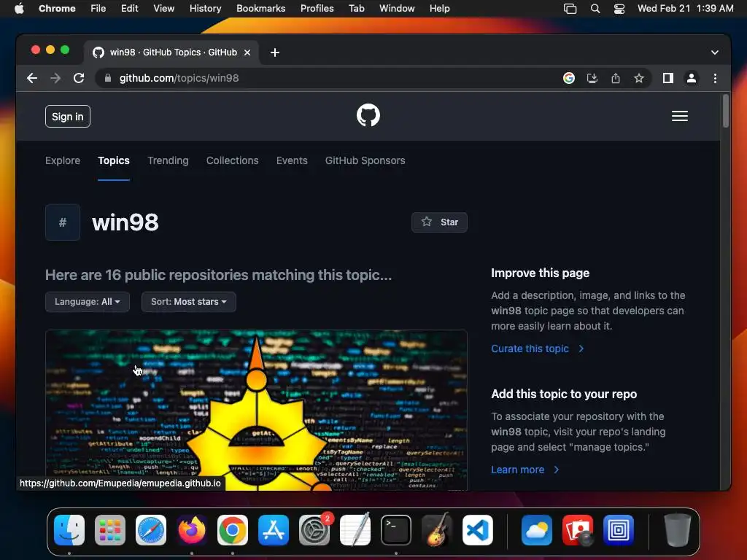
Task: Click the Sign in button
Action: tap(68, 117)
